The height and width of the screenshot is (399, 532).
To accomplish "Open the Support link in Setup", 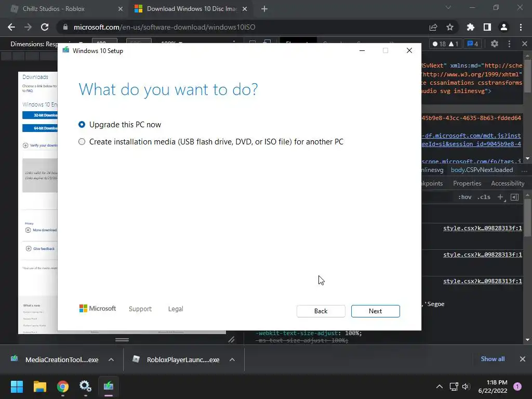I will (x=140, y=309).
